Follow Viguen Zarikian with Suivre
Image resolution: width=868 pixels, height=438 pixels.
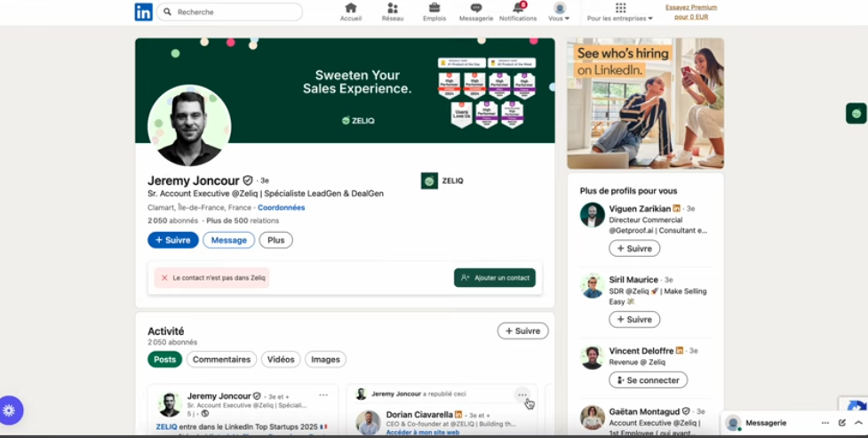point(634,249)
